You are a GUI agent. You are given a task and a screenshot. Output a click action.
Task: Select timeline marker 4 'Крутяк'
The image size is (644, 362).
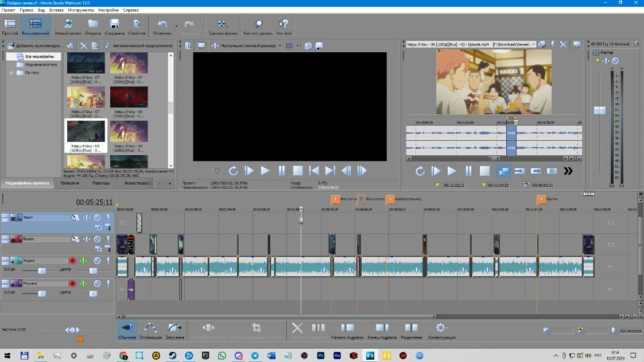(541, 199)
